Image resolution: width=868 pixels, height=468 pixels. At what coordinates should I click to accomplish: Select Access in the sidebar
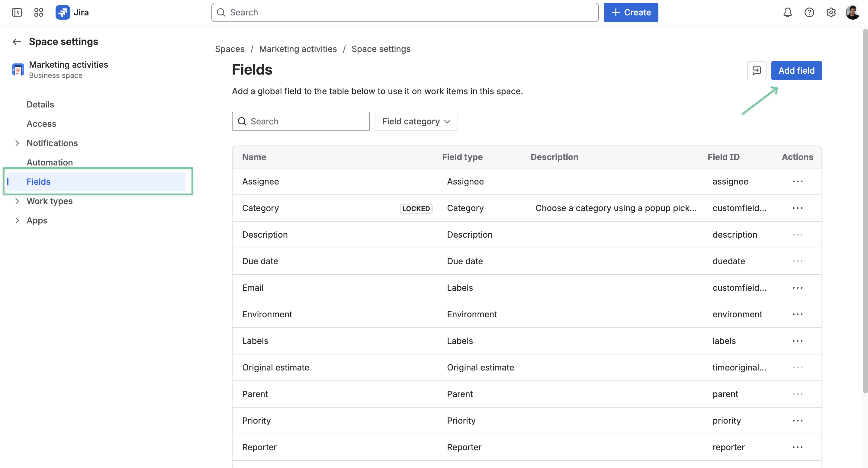(41, 124)
